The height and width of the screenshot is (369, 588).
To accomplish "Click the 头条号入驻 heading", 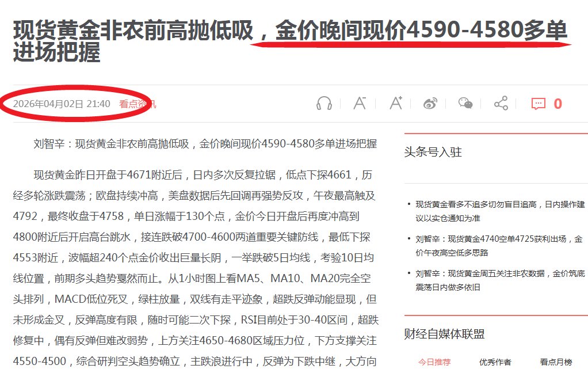I will click(x=433, y=152).
